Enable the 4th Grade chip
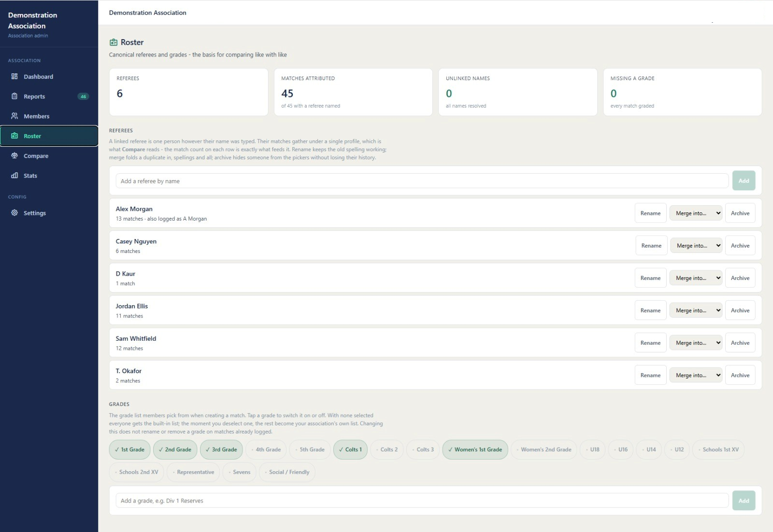This screenshot has height=532, width=773. [x=266, y=449]
